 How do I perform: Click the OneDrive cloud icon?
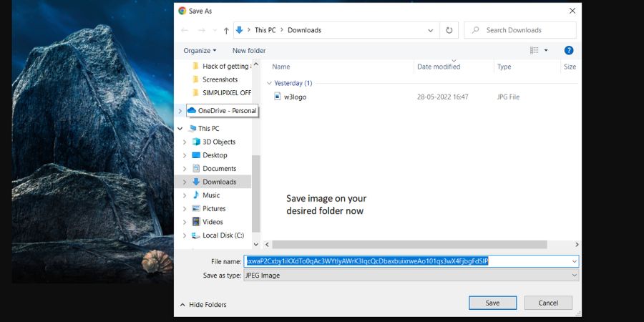(x=191, y=110)
